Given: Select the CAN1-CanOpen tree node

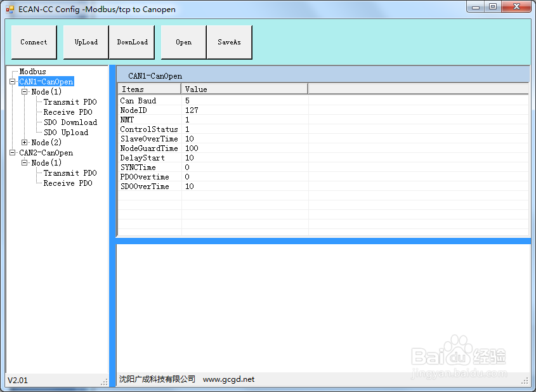Looking at the screenshot, I should [46, 82].
